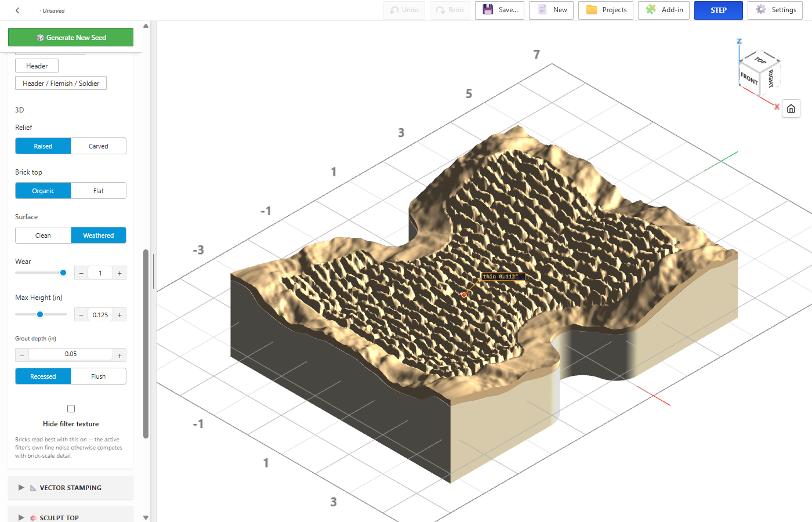Screen dimensions: 812x522
Task: Click the Max Height slider handle
Action: pos(40,314)
